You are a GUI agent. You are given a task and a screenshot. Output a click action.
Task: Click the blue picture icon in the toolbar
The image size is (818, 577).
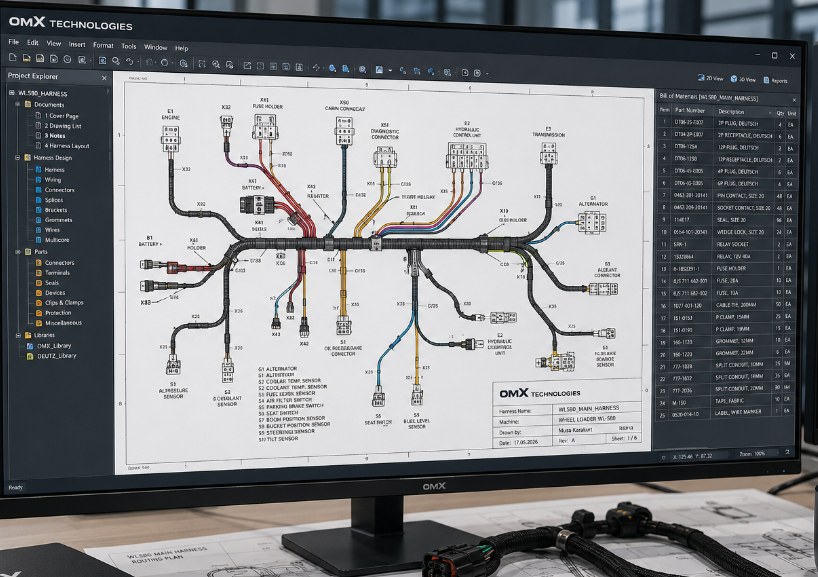pyautogui.click(x=379, y=69)
